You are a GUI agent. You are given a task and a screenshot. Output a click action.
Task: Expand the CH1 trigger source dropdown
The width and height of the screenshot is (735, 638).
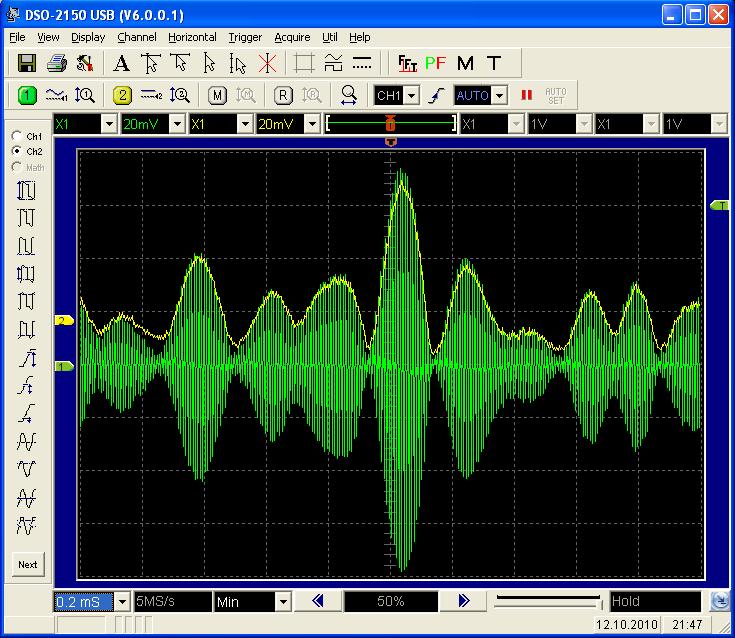tap(412, 95)
